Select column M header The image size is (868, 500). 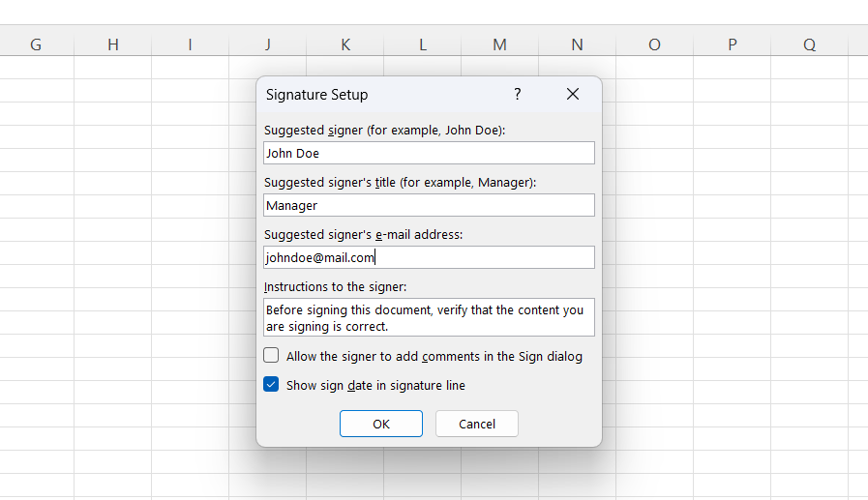coord(499,44)
